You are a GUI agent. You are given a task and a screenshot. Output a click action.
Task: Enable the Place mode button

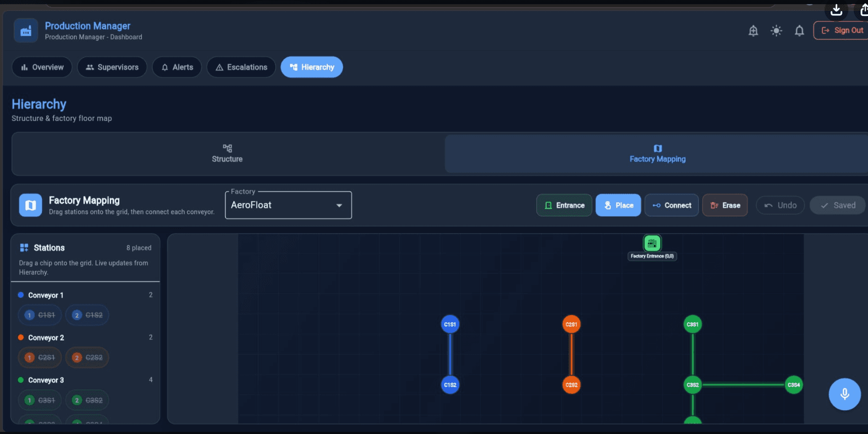618,205
